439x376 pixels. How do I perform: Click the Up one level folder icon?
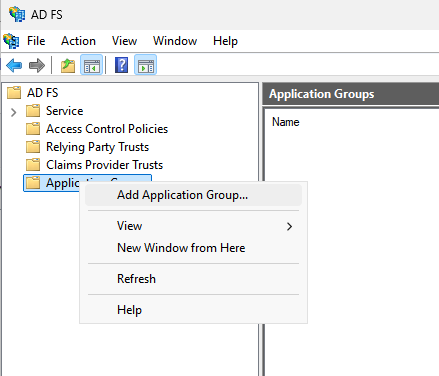68,65
